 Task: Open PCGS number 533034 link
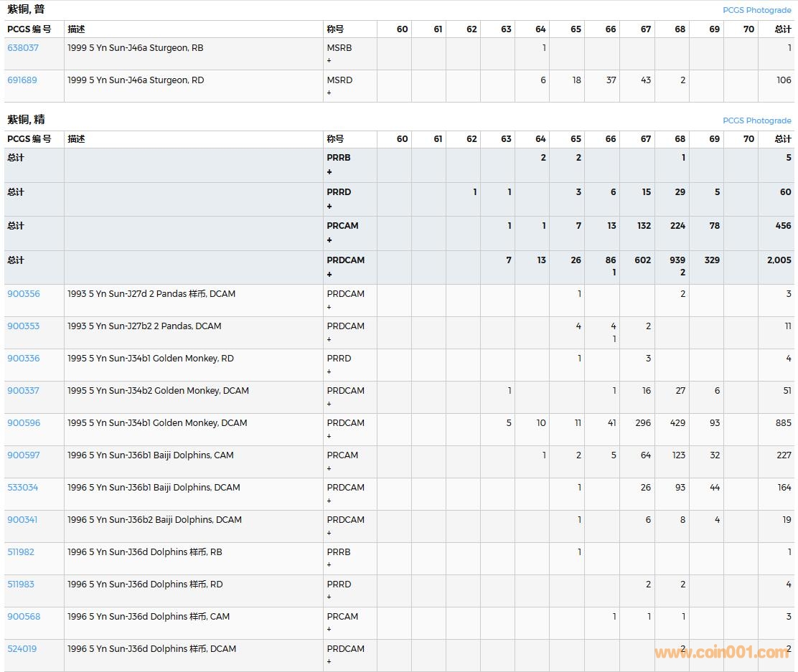(23, 488)
